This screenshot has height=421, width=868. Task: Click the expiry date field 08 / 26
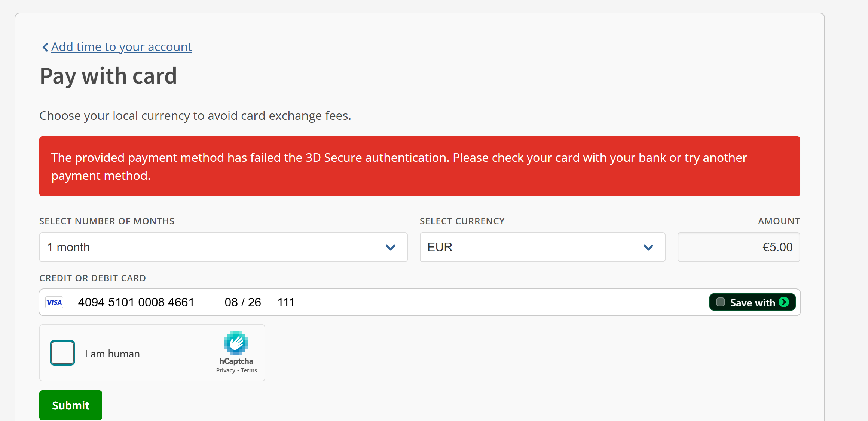pos(243,302)
